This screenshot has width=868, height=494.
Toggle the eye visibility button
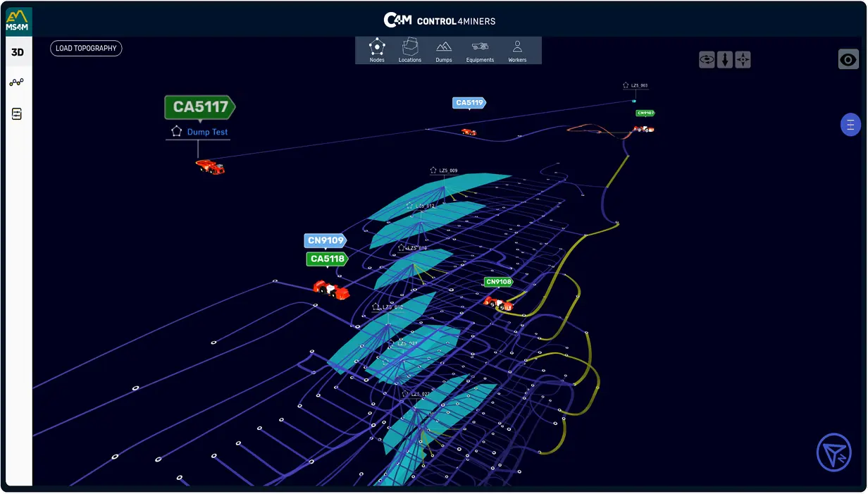tap(848, 59)
